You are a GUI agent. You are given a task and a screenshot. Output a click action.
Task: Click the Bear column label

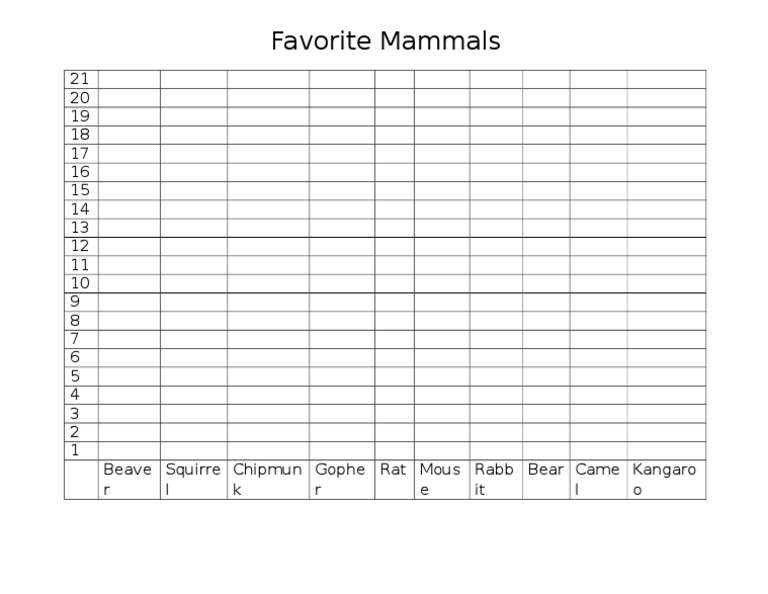click(x=546, y=470)
